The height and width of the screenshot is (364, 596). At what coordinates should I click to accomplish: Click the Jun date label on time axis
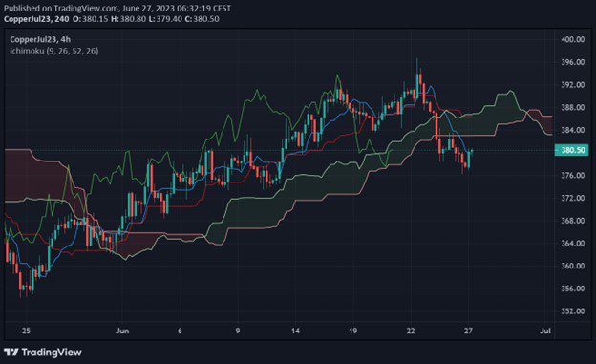[122, 331]
